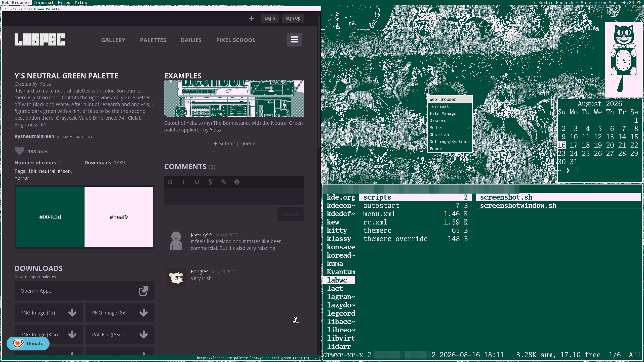Click the 'horror' tag link

click(x=22, y=178)
